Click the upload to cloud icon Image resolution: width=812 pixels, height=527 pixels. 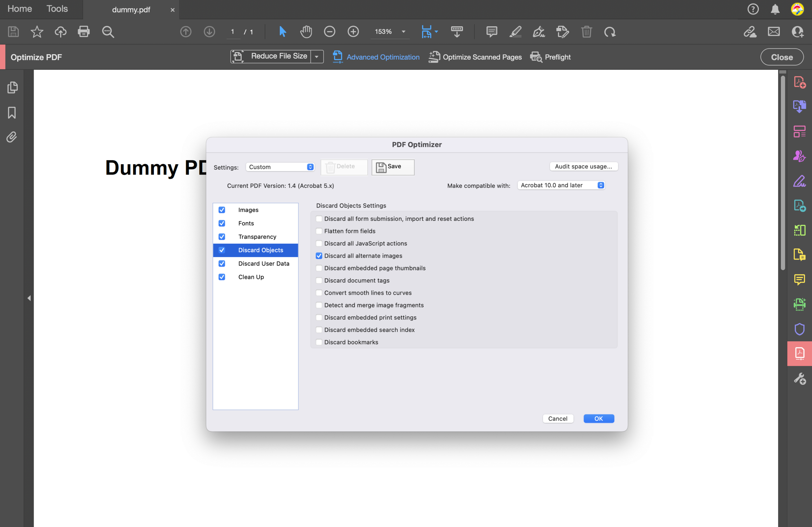(x=60, y=32)
